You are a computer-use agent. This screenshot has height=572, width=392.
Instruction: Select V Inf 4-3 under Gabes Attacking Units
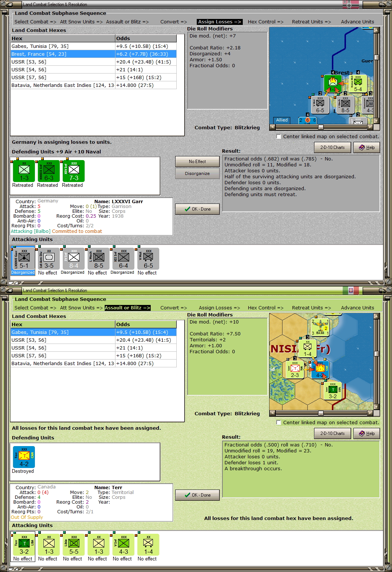124,545
